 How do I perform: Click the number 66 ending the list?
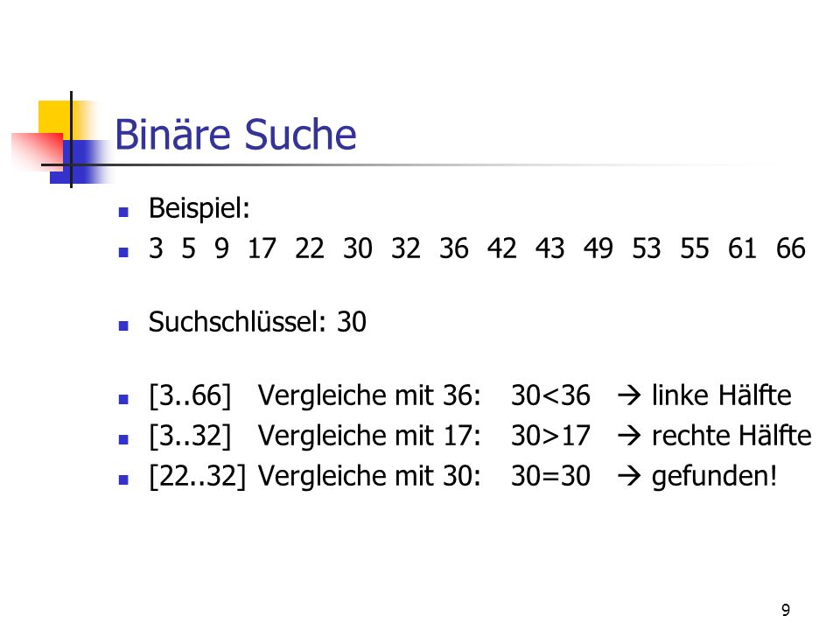[x=791, y=248]
